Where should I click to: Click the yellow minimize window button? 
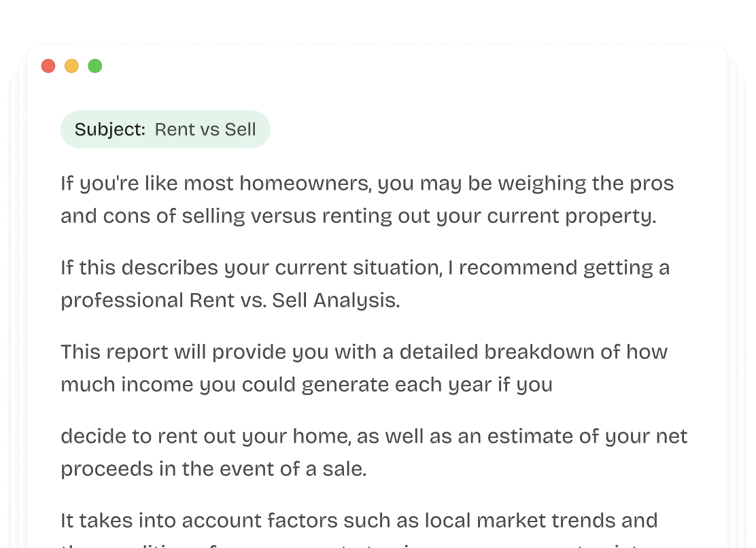[x=71, y=66]
